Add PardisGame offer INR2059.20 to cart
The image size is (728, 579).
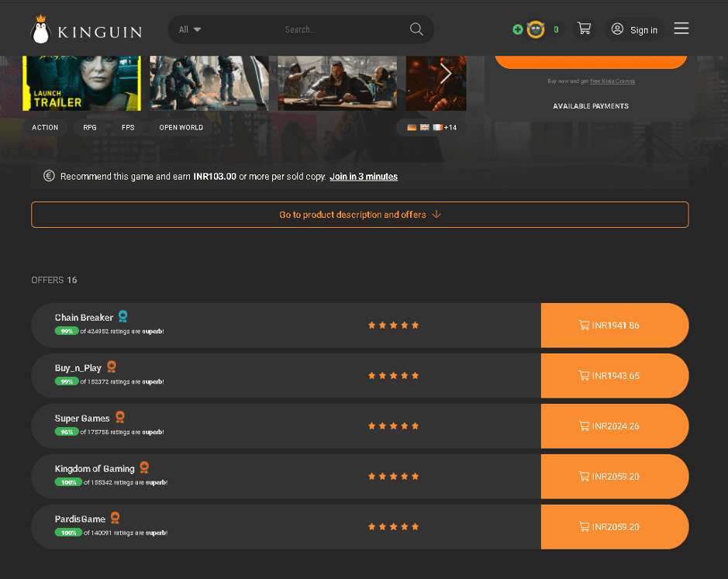615,527
